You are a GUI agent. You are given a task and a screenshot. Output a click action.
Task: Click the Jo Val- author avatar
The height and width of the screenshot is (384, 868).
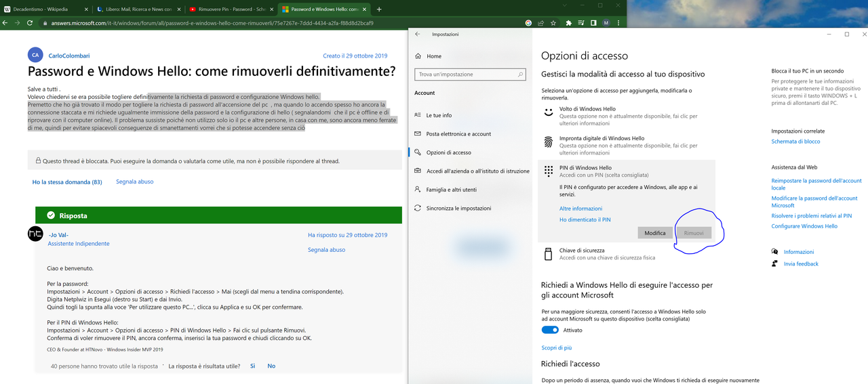(x=35, y=234)
